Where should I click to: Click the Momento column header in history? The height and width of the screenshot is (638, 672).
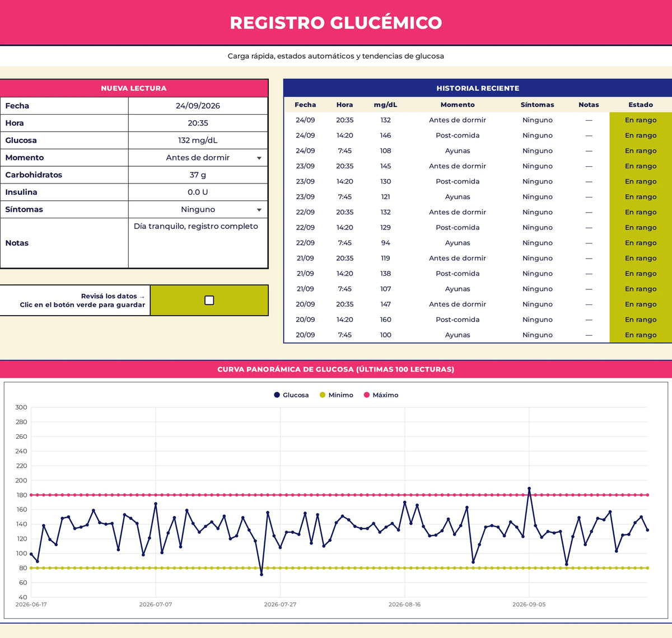[458, 105]
